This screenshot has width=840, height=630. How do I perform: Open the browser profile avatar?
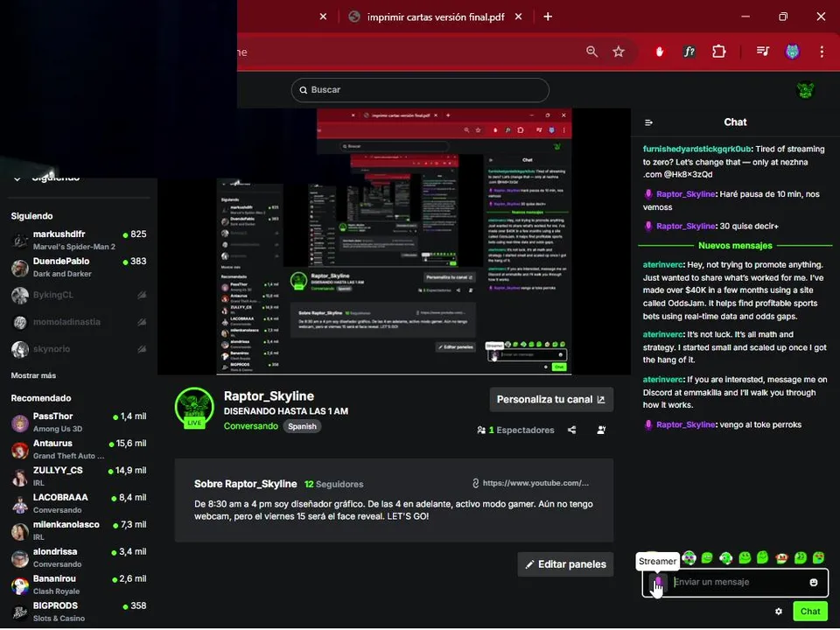click(793, 52)
